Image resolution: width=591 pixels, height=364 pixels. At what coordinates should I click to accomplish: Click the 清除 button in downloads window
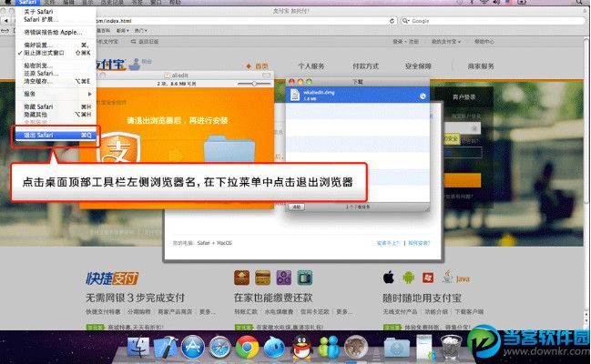[297, 207]
